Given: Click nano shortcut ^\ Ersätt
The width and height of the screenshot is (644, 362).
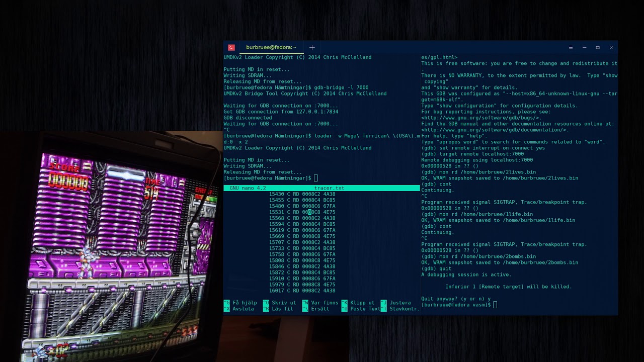Looking at the screenshot, I should click(x=316, y=309).
